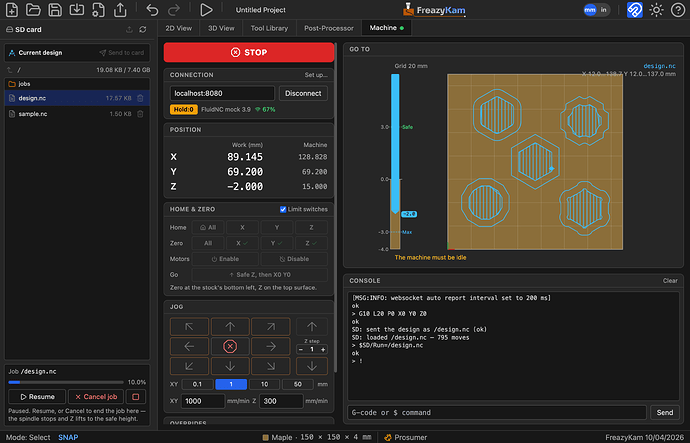Switch units to in
The width and height of the screenshot is (690, 443).
tap(603, 10)
